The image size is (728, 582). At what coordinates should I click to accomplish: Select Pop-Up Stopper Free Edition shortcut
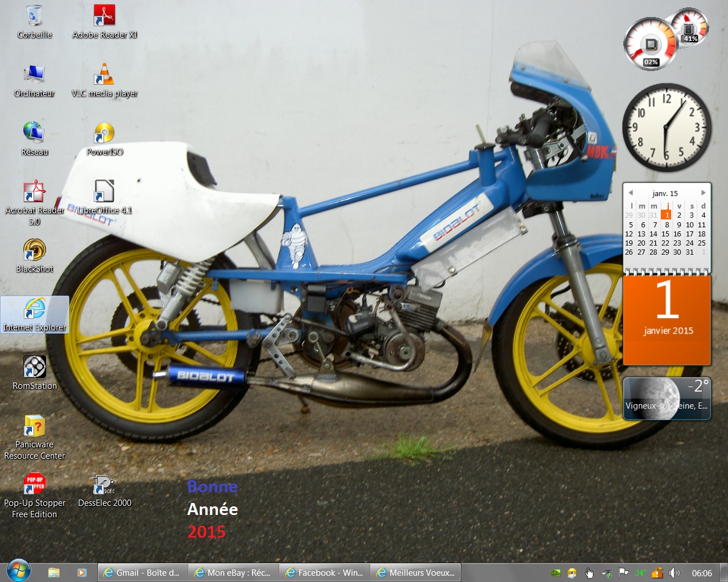point(35,496)
